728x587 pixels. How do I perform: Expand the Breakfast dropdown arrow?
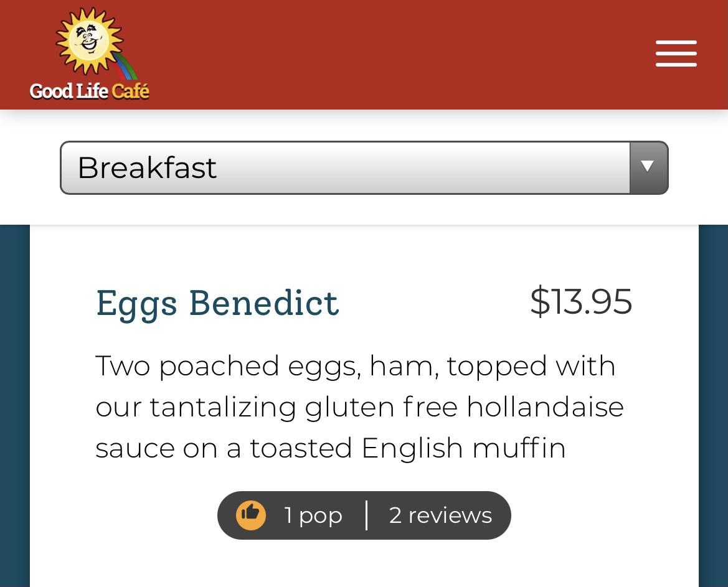(x=648, y=167)
